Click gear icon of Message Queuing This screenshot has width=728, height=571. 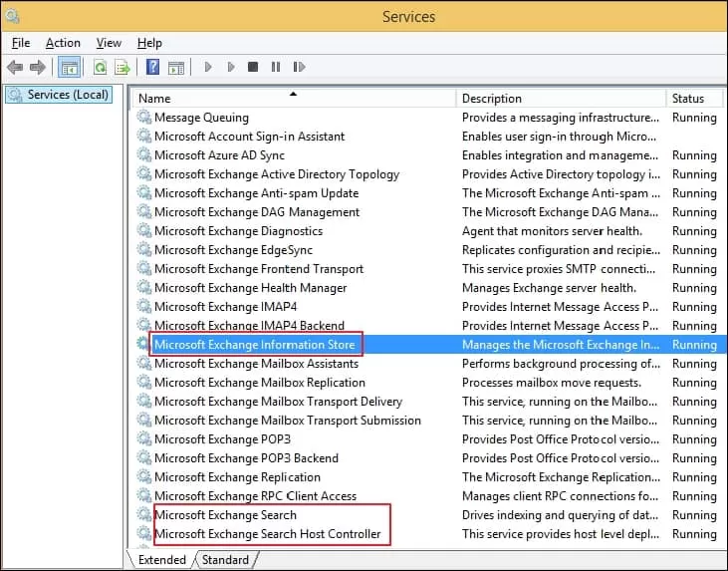144,117
